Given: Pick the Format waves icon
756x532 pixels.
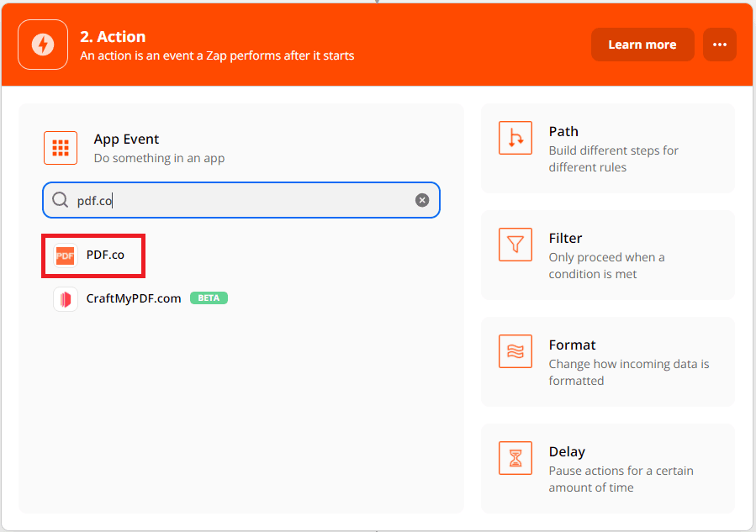Looking at the screenshot, I should [515, 351].
